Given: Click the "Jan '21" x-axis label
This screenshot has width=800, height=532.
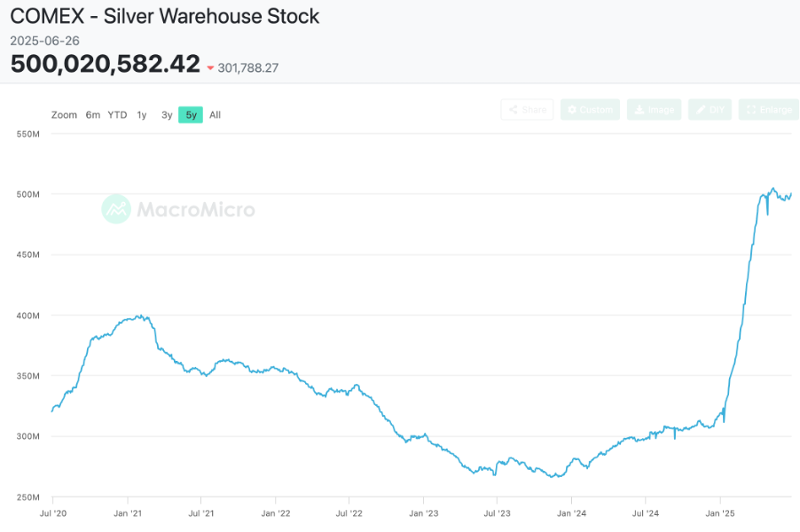Looking at the screenshot, I should [128, 513].
